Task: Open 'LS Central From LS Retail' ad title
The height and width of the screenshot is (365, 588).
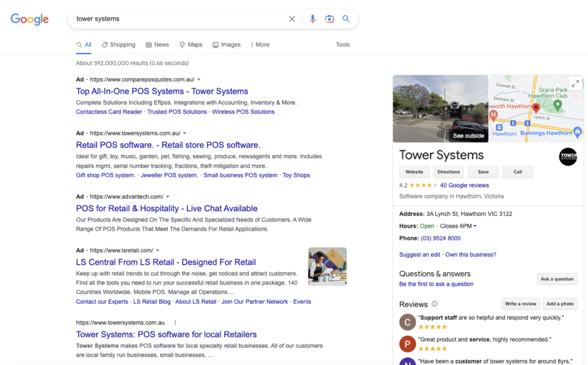Action: [166, 262]
